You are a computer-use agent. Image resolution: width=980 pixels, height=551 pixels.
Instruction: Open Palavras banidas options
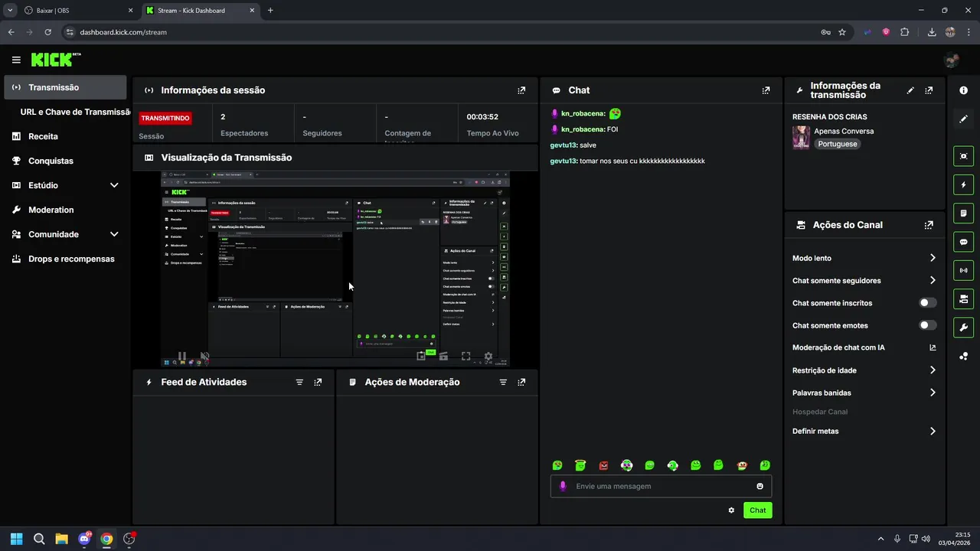864,393
